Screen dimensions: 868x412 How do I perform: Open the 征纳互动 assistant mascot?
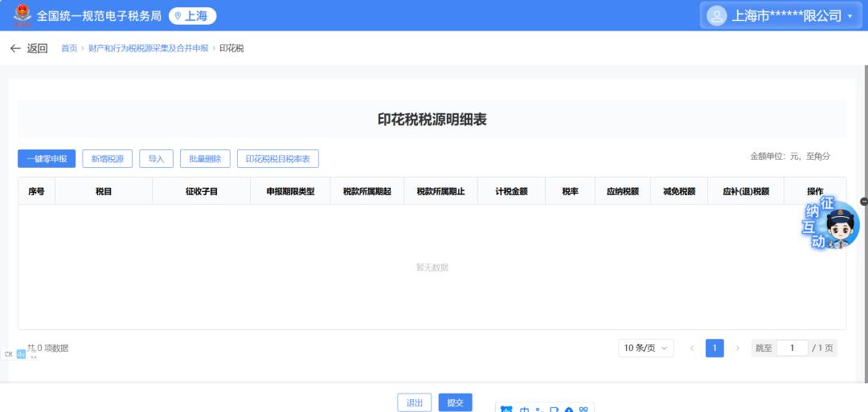pyautogui.click(x=838, y=226)
